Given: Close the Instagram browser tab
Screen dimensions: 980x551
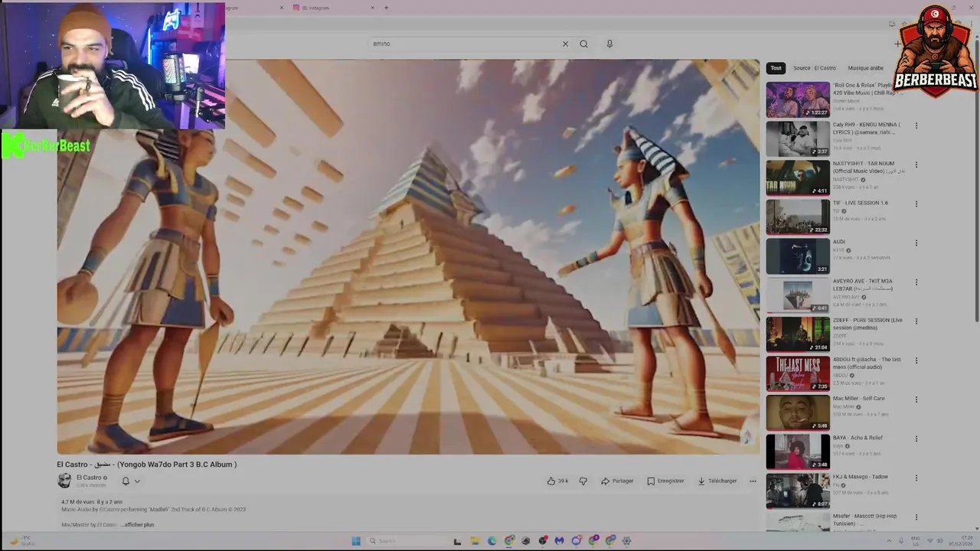Looking at the screenshot, I should tap(373, 8).
